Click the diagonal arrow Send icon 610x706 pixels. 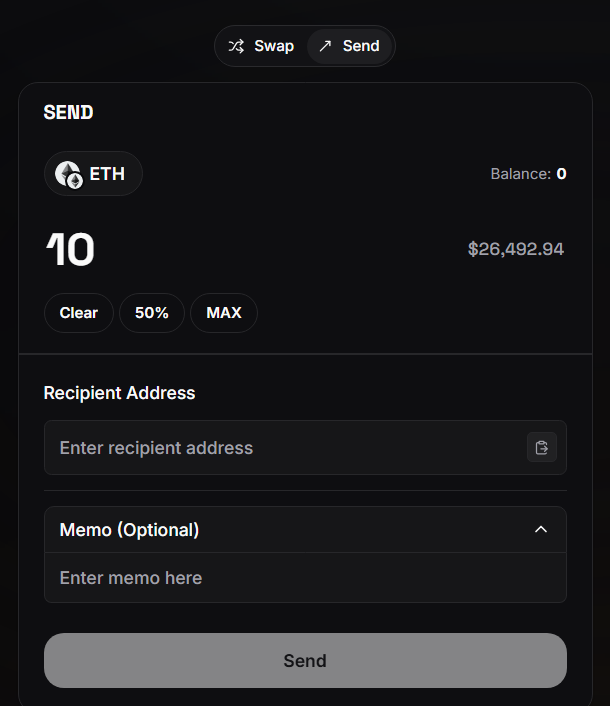pos(325,46)
